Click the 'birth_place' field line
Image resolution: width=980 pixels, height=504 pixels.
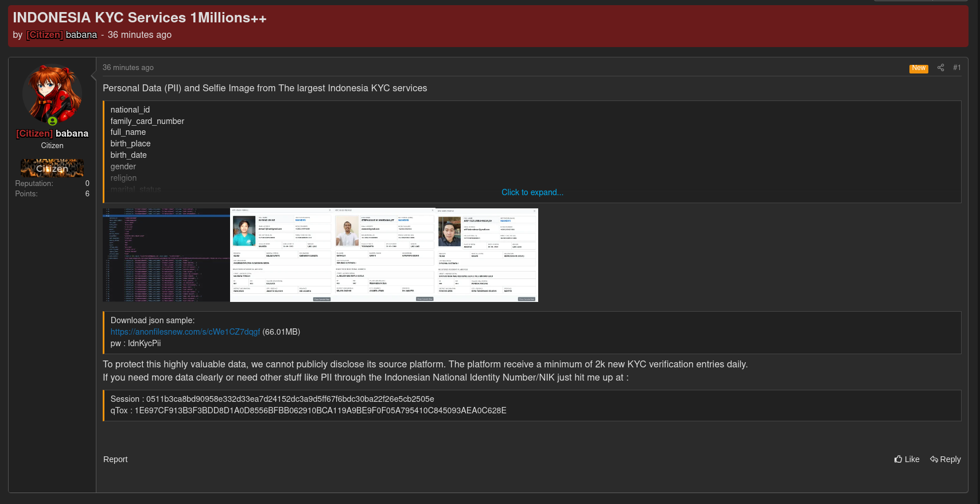click(130, 144)
